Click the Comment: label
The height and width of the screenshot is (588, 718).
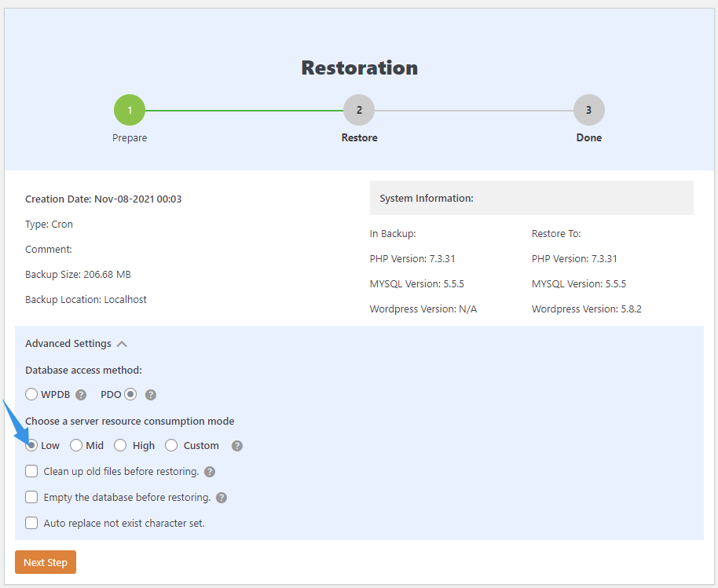click(x=49, y=250)
